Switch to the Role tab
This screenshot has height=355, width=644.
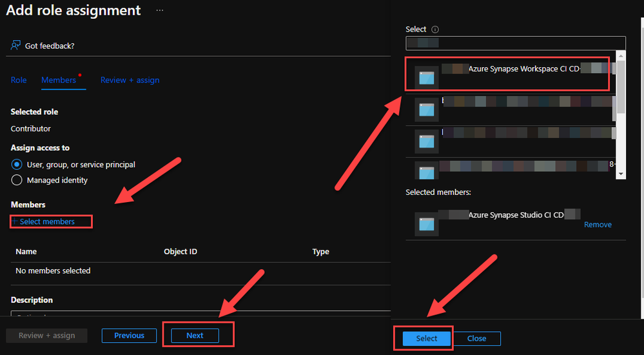19,80
